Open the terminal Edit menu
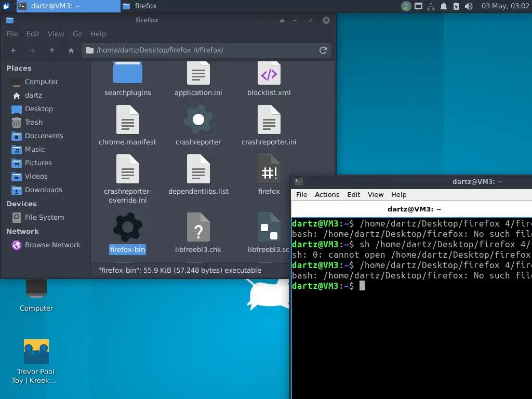This screenshot has height=399, width=532. pos(353,195)
